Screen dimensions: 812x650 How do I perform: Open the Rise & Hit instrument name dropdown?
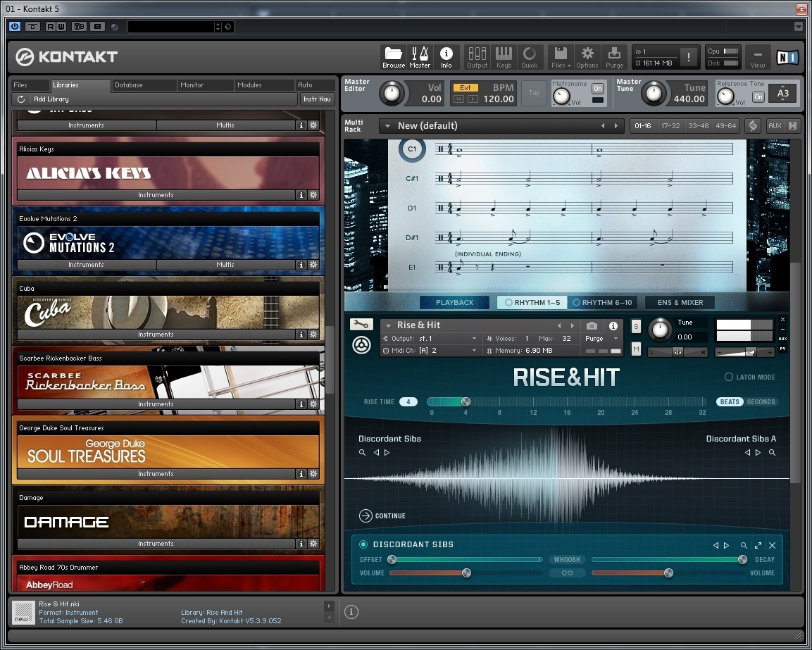(388, 325)
